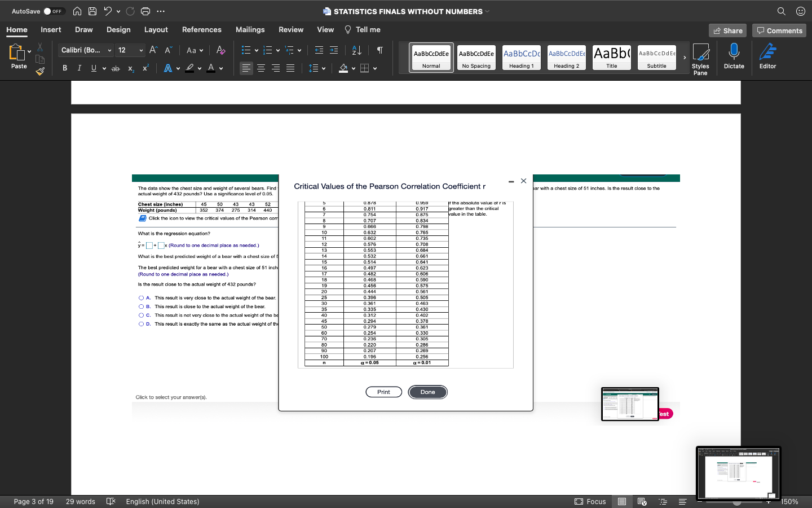
Task: Open the Borders dropdown arrow
Action: pyautogui.click(x=375, y=68)
